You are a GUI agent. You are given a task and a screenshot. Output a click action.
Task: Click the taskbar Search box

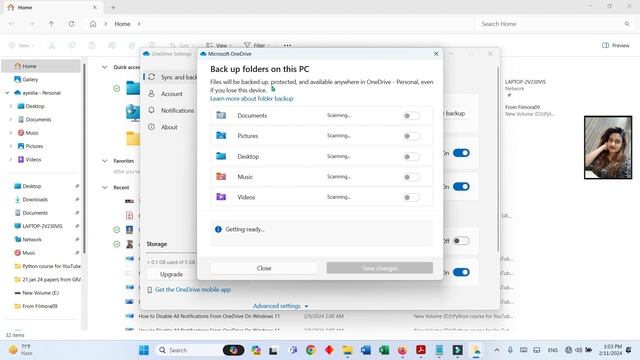pos(188,350)
